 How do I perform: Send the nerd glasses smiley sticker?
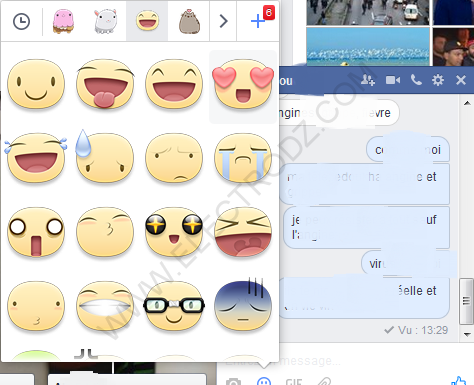(174, 306)
